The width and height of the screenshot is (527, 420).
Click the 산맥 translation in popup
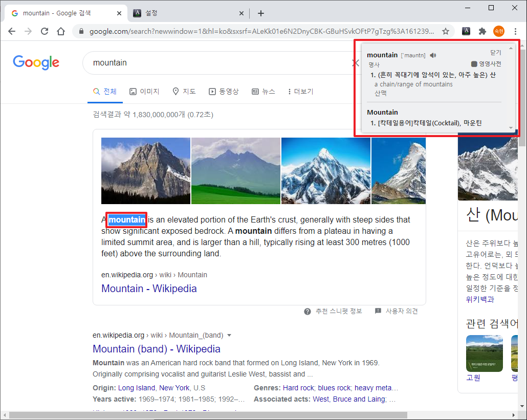tap(381, 94)
